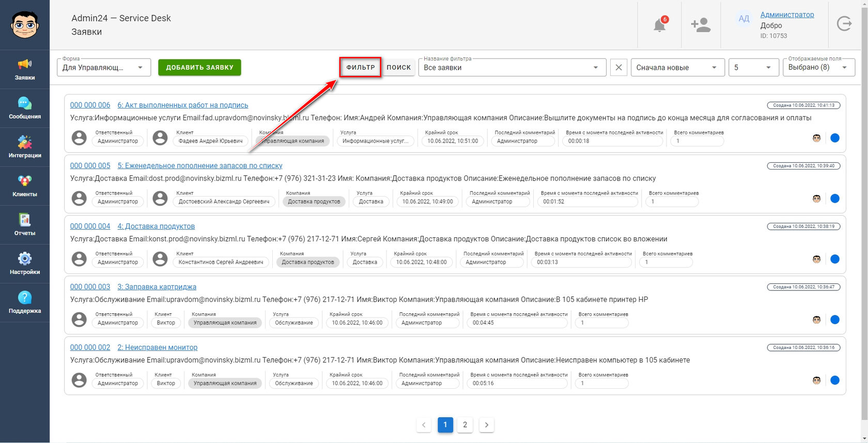The width and height of the screenshot is (868, 443).
Task: Click blue status circle on ticket 000 000 006
Action: click(x=835, y=138)
